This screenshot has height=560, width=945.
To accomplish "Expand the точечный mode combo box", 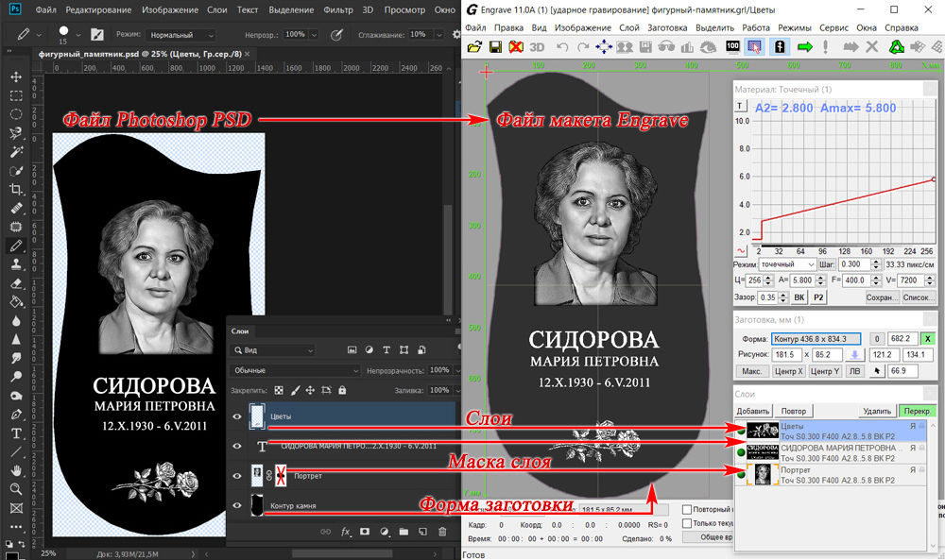I will point(788,264).
